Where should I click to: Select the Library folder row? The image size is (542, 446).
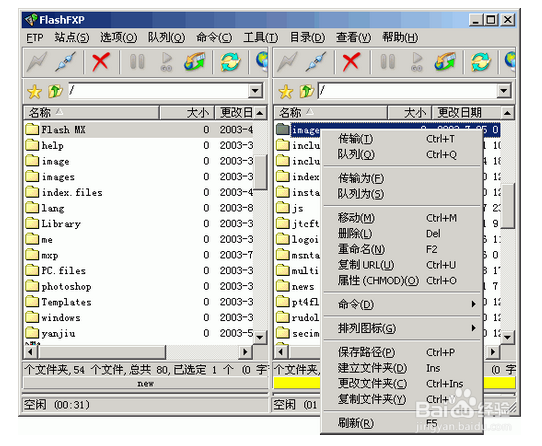point(139,223)
